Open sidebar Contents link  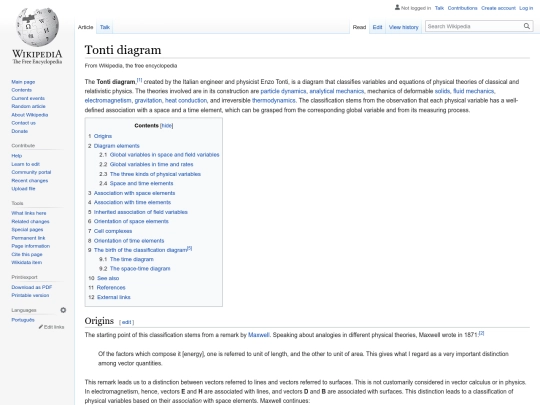[x=21, y=90]
